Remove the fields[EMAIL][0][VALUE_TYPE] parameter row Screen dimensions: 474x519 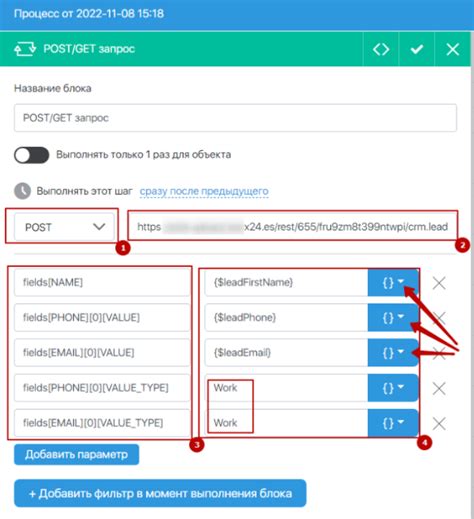439,424
